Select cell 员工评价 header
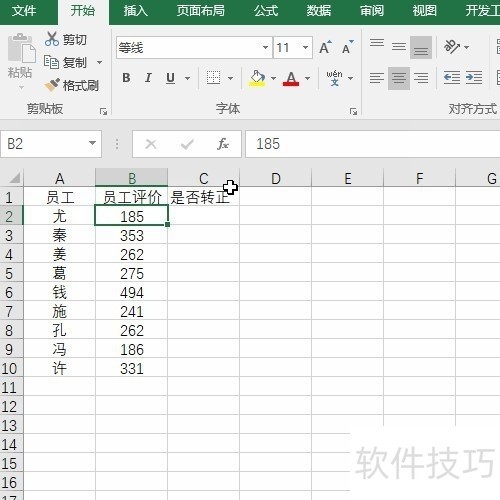The width and height of the screenshot is (500, 500). 132,197
